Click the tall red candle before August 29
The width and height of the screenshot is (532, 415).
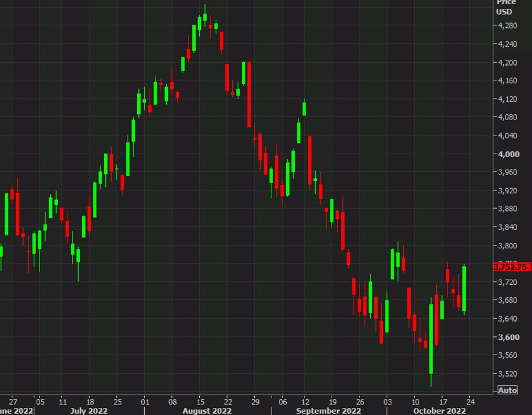(x=249, y=93)
